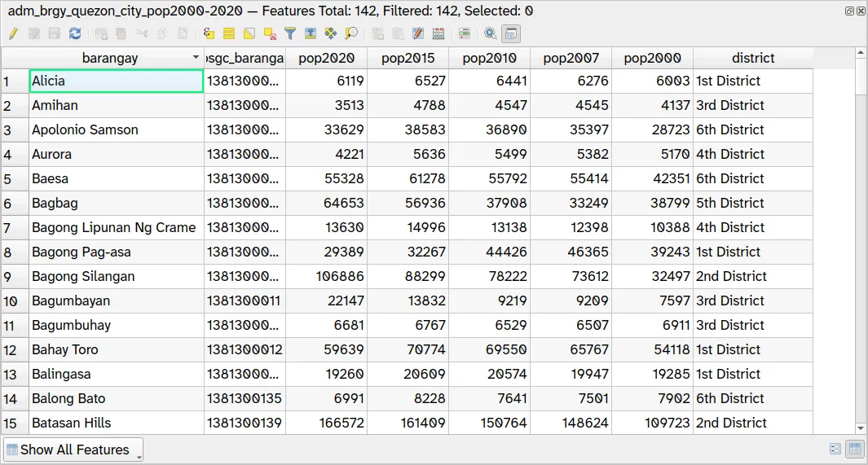Toggle dock attribute table button
868x465 pixels.
pos(511,33)
